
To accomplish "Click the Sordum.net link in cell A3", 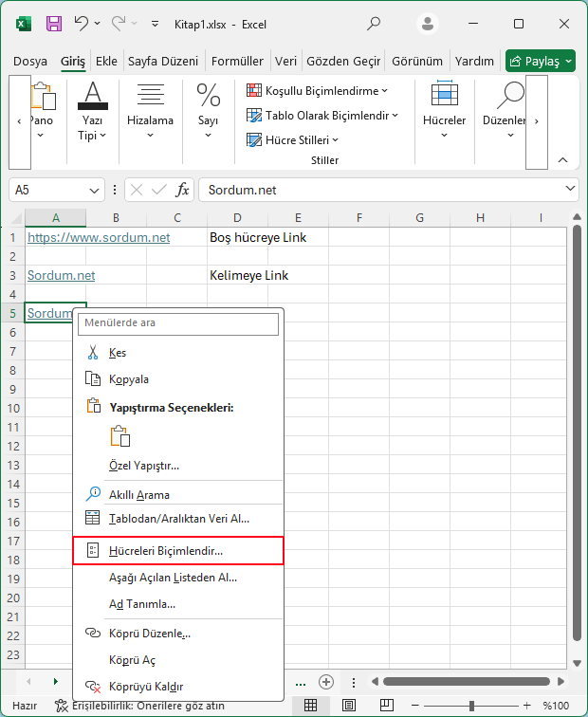I will [62, 275].
